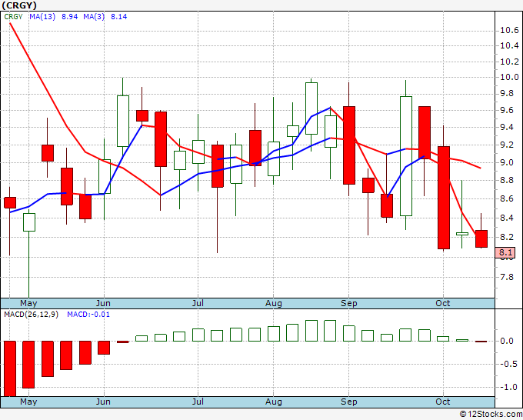
Task: Click the last tiny red MACD bar
Action: point(481,342)
